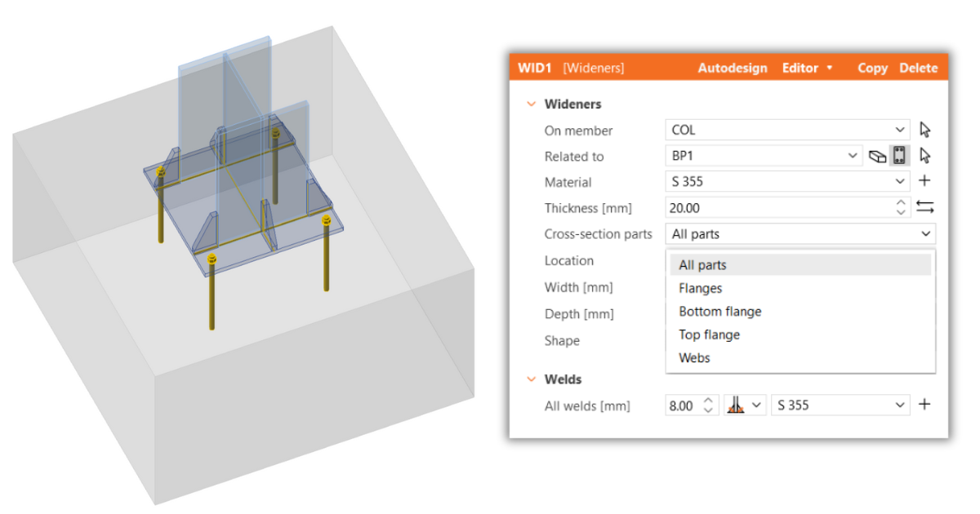980x514 pixels.
Task: Open the On member COL dropdown
Action: pos(787,130)
